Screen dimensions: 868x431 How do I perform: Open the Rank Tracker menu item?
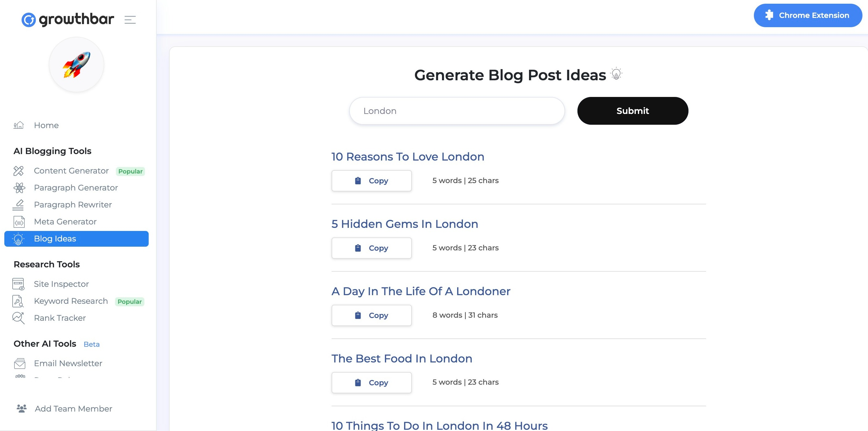point(60,318)
